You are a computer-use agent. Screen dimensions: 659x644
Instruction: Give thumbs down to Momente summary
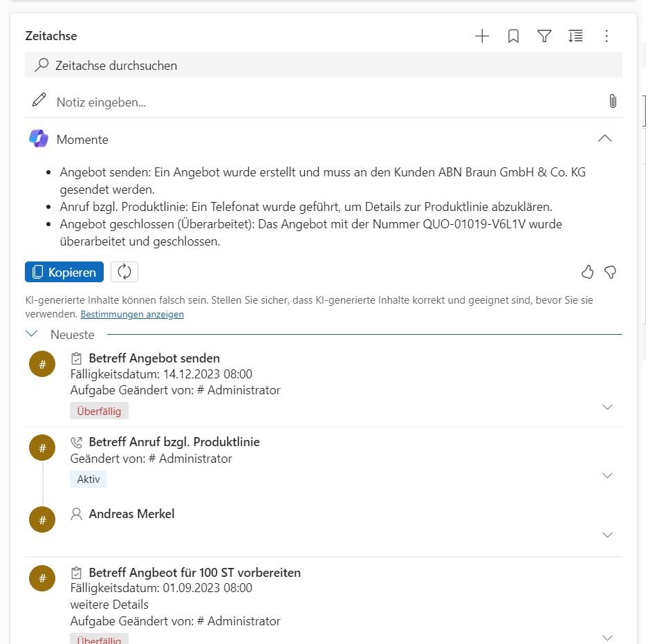(610, 273)
